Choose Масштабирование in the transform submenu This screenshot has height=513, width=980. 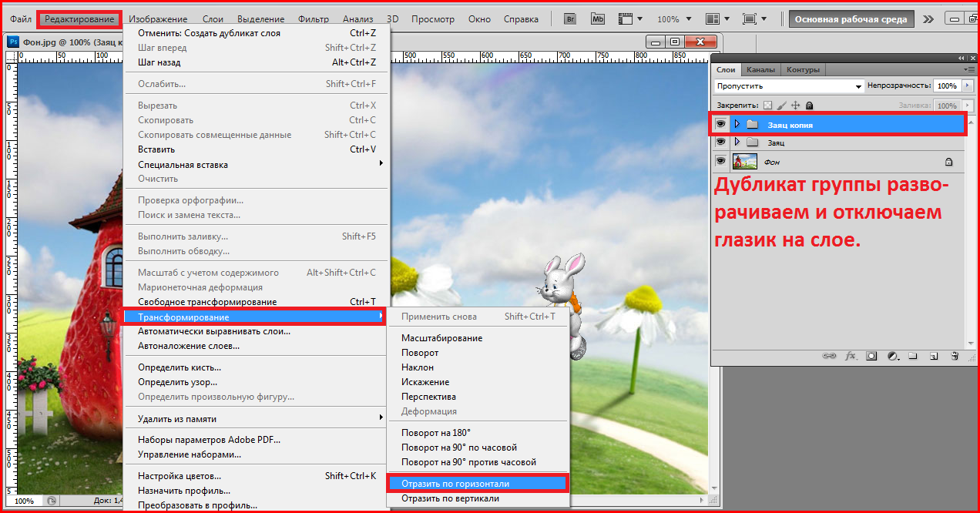tap(478, 338)
